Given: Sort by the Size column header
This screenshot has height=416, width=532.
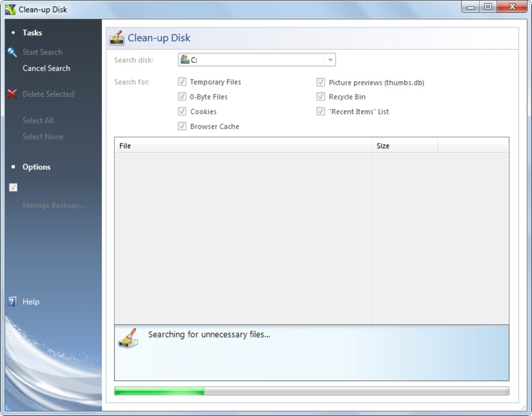Looking at the screenshot, I should click(x=405, y=146).
